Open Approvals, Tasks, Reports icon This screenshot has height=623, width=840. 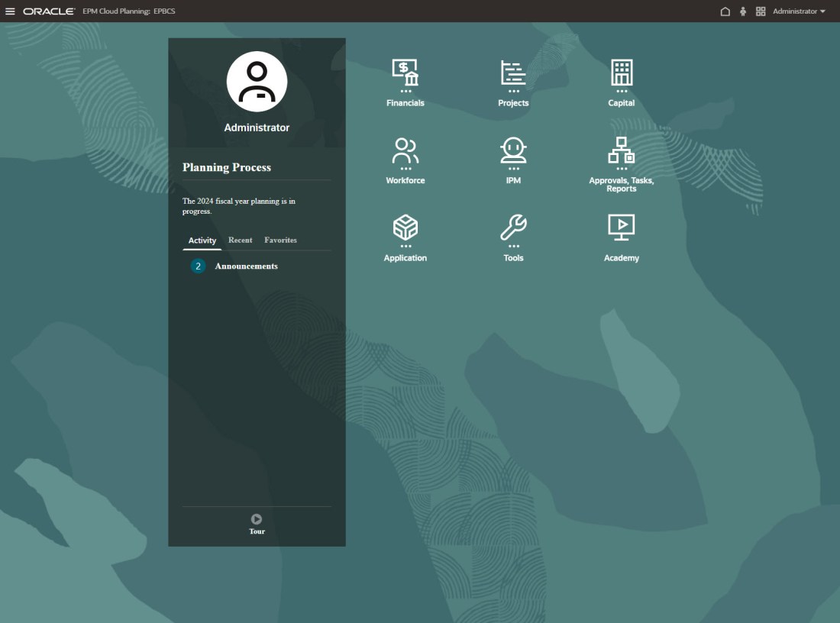(x=622, y=150)
